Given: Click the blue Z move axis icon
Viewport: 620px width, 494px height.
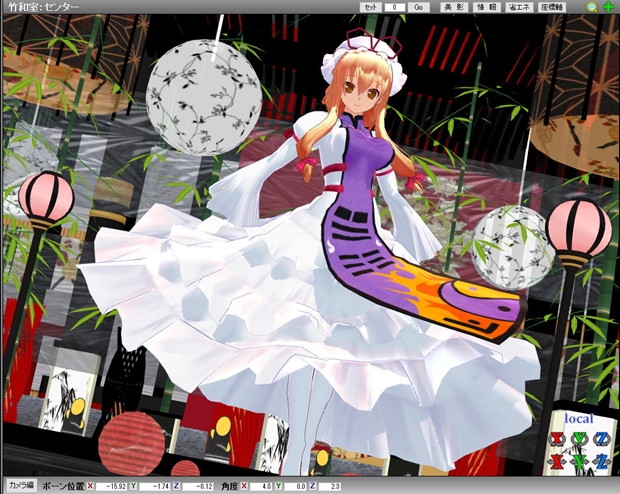Looking at the screenshot, I should (x=601, y=462).
